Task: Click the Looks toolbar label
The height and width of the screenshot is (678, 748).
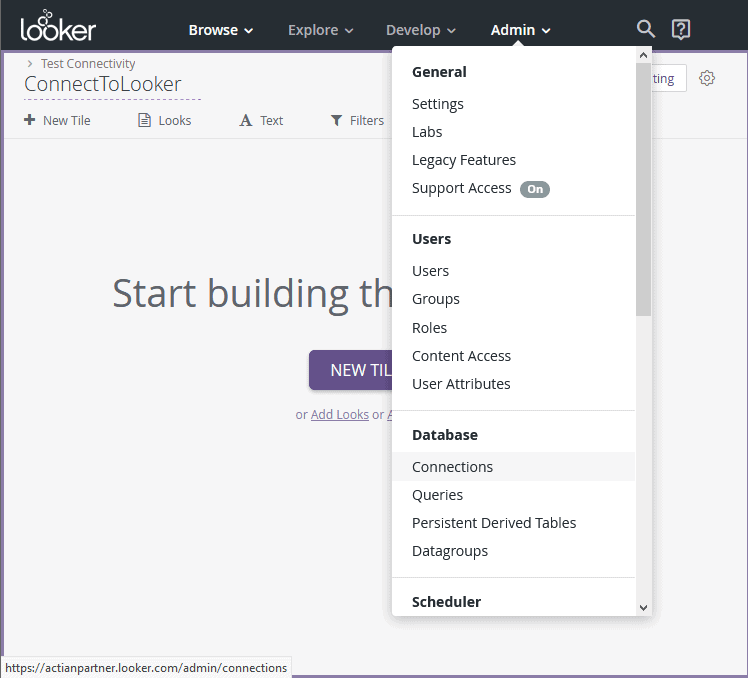Action: 175,120
